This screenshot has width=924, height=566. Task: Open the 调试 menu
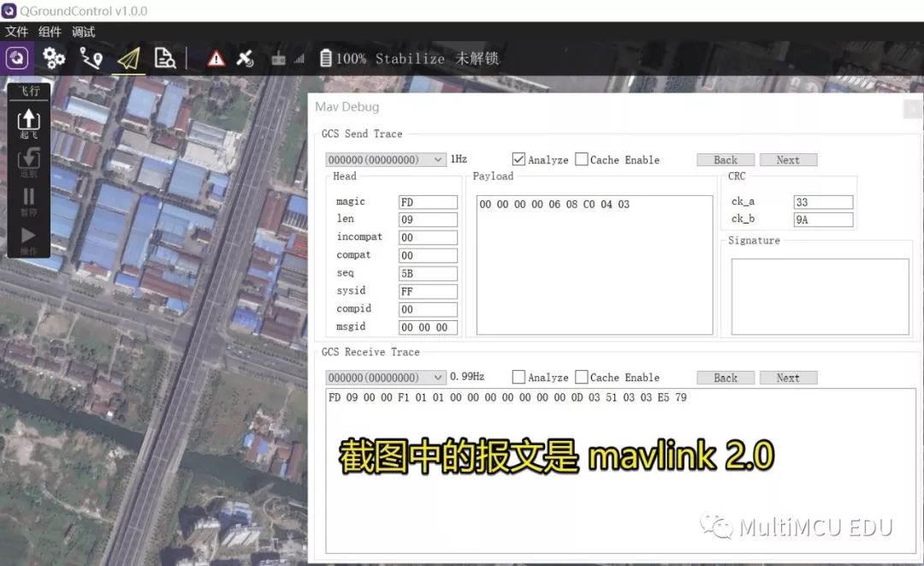tap(83, 32)
